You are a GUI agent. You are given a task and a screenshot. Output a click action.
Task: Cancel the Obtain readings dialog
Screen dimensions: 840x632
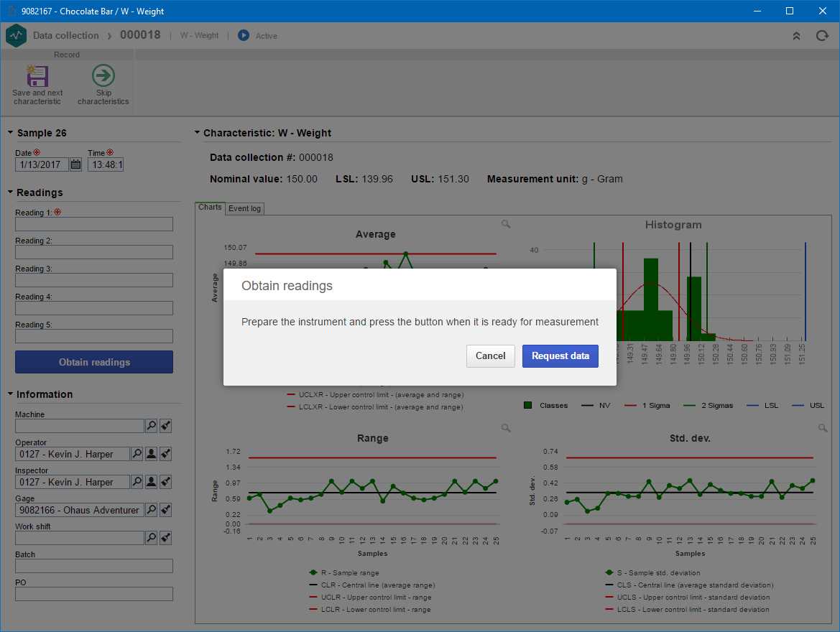[x=491, y=356]
